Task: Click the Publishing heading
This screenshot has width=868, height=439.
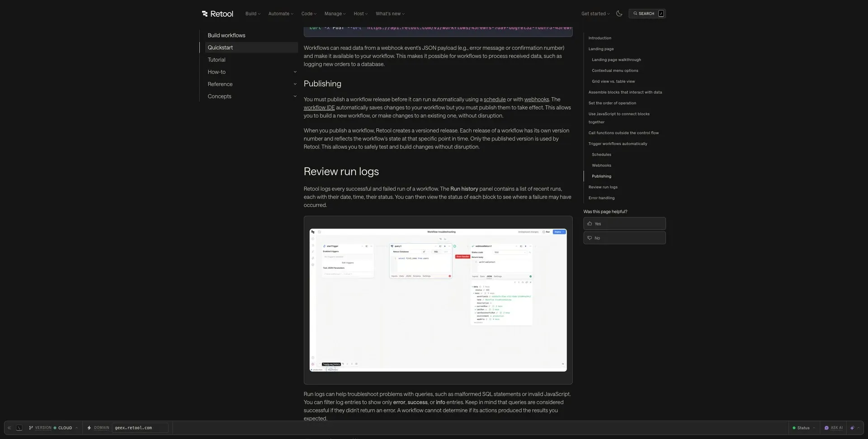Action: point(322,84)
